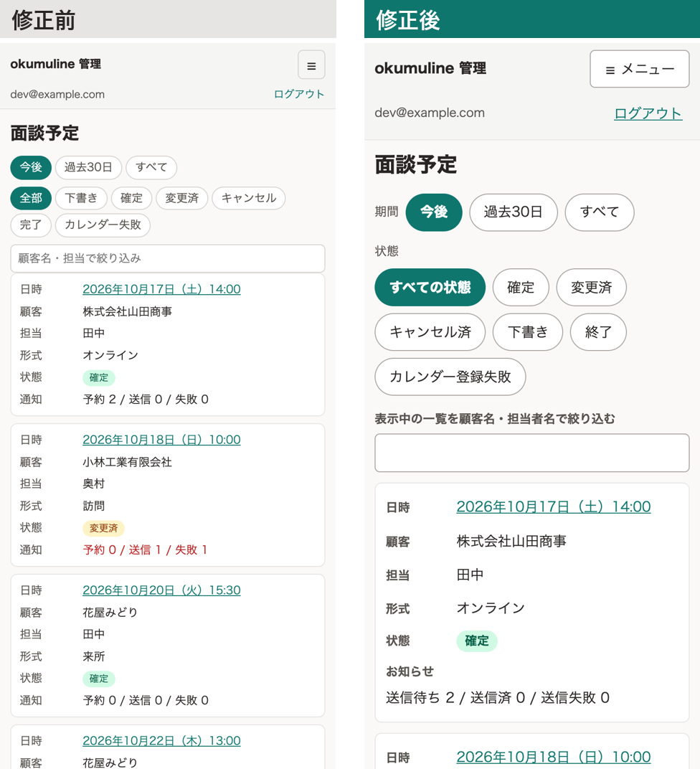Click 来所 format value in 修正前
This screenshot has height=769, width=700.
(x=94, y=656)
